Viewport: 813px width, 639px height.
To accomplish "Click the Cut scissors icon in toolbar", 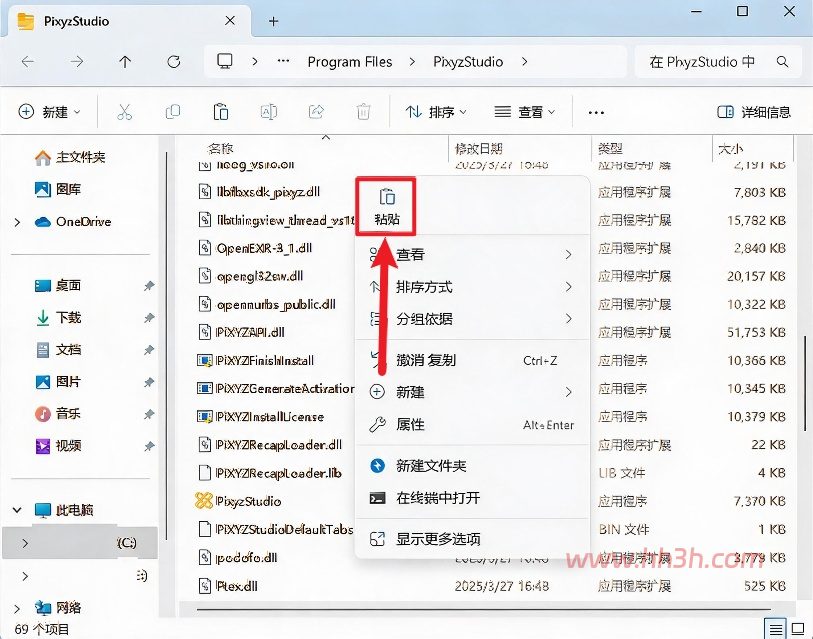I will tap(124, 112).
